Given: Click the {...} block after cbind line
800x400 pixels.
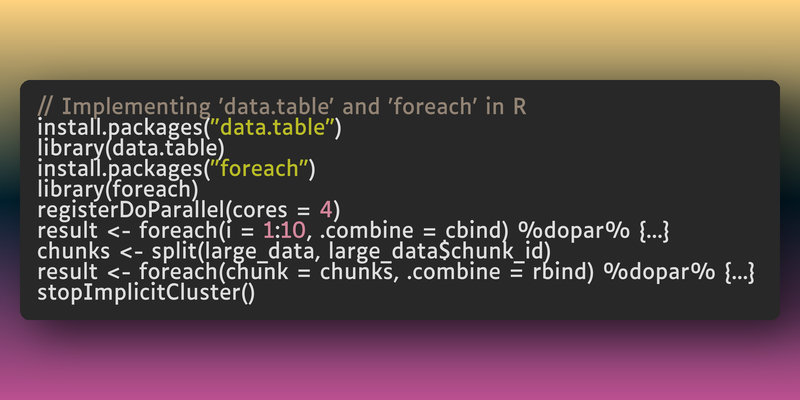Looking at the screenshot, I should click(654, 231).
